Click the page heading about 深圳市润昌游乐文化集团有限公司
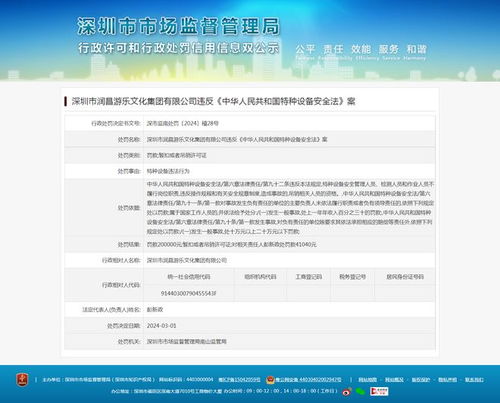Viewport: 500px width, 403px height. 213,101
